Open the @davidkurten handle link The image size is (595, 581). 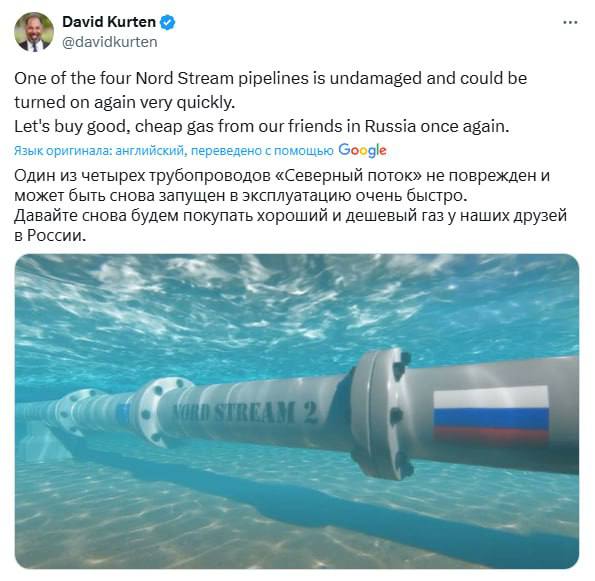tap(110, 42)
